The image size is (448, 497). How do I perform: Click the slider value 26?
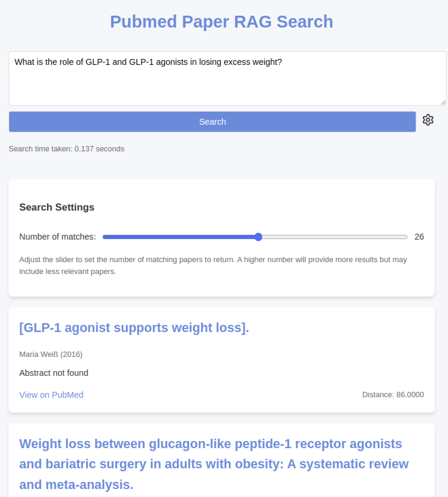click(419, 237)
